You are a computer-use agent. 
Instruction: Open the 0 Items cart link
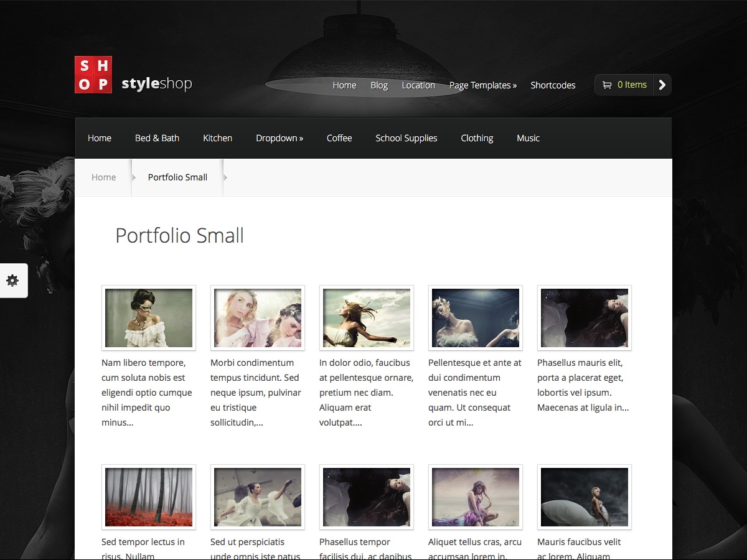point(632,85)
